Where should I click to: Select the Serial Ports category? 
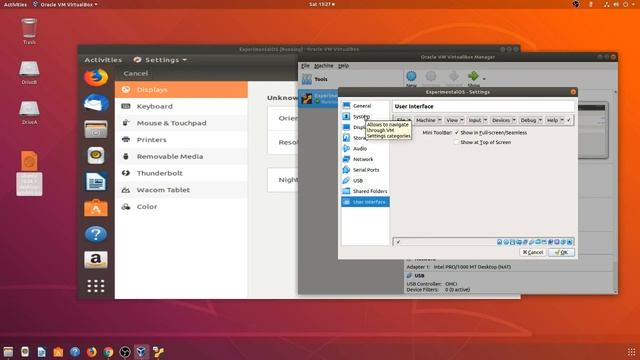[365, 170]
